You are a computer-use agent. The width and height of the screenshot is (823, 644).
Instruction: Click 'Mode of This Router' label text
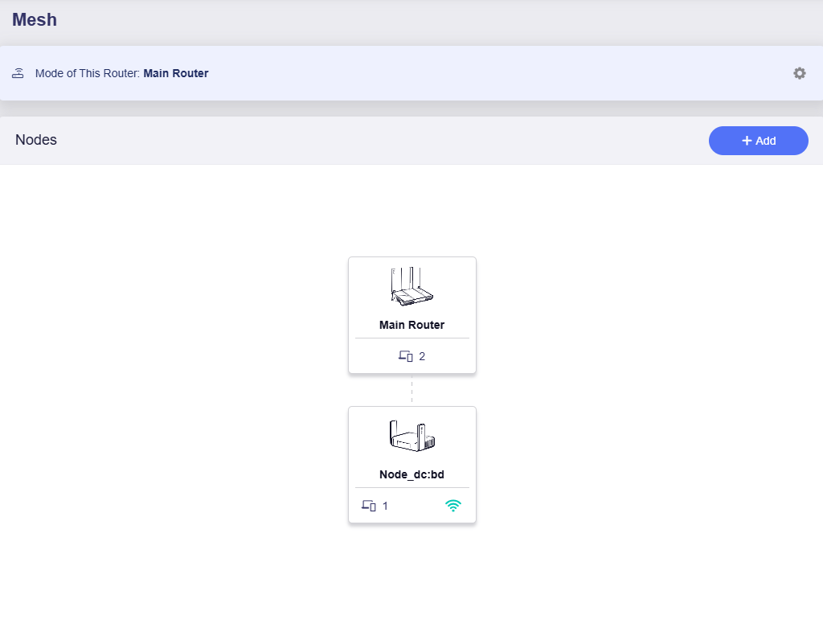pyautogui.click(x=88, y=73)
